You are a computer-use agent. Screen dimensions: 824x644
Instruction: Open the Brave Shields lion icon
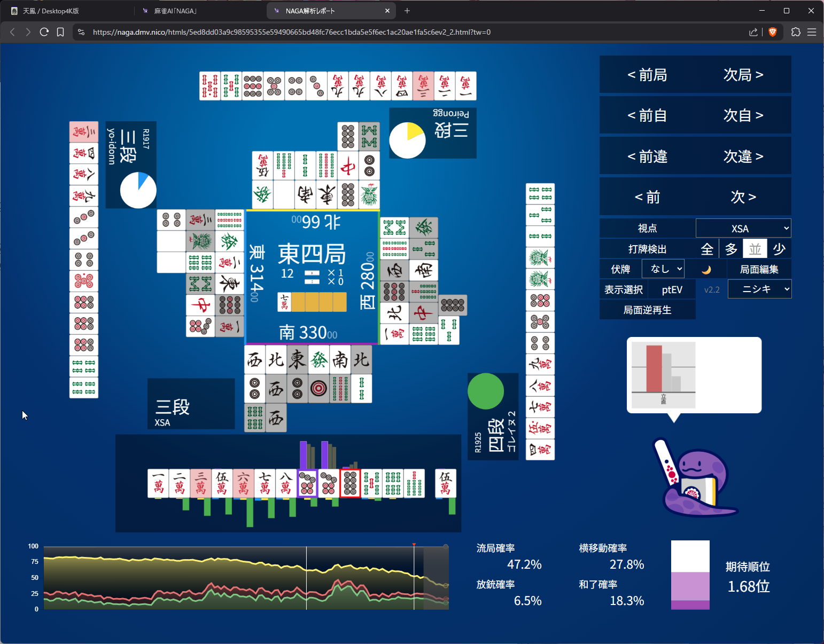772,32
